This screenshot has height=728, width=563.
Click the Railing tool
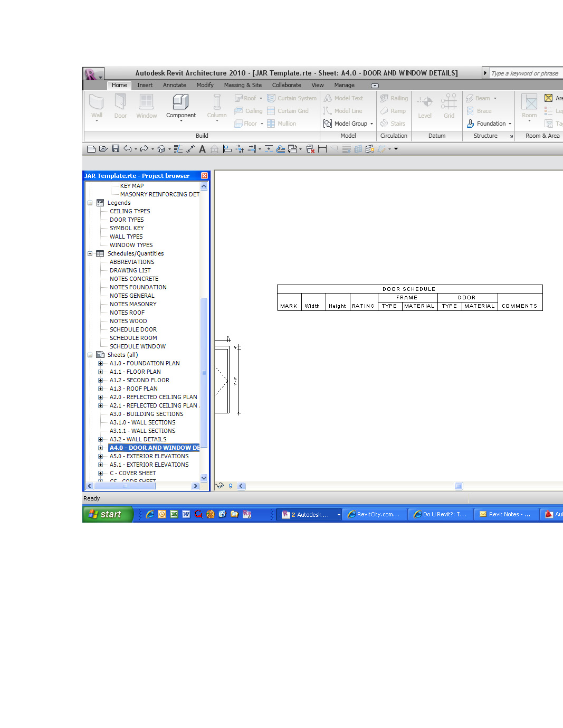tap(394, 98)
